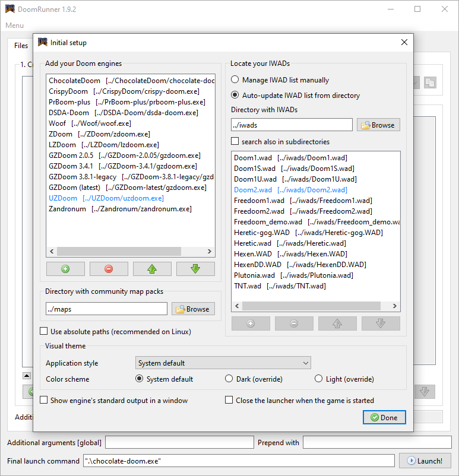Click the disabled move IWAD down arrow
The height and width of the screenshot is (476, 459).
point(381,323)
